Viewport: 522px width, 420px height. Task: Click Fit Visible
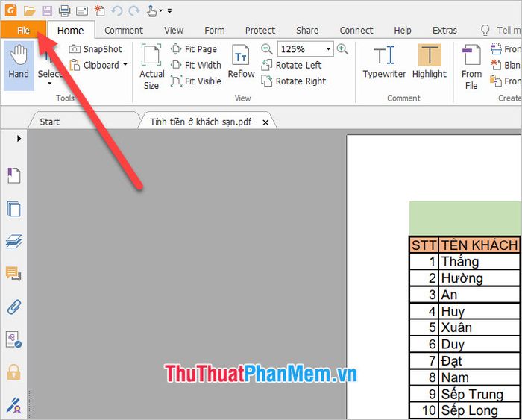coord(195,81)
